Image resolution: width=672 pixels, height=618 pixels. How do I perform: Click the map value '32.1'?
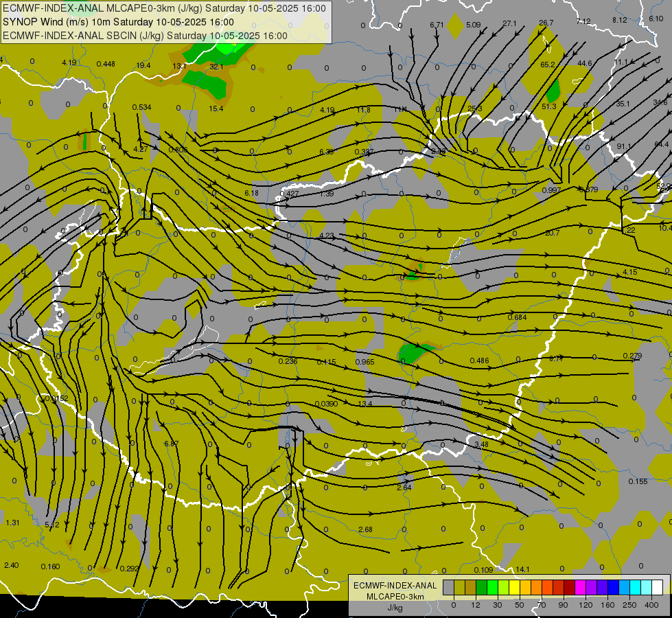point(216,67)
